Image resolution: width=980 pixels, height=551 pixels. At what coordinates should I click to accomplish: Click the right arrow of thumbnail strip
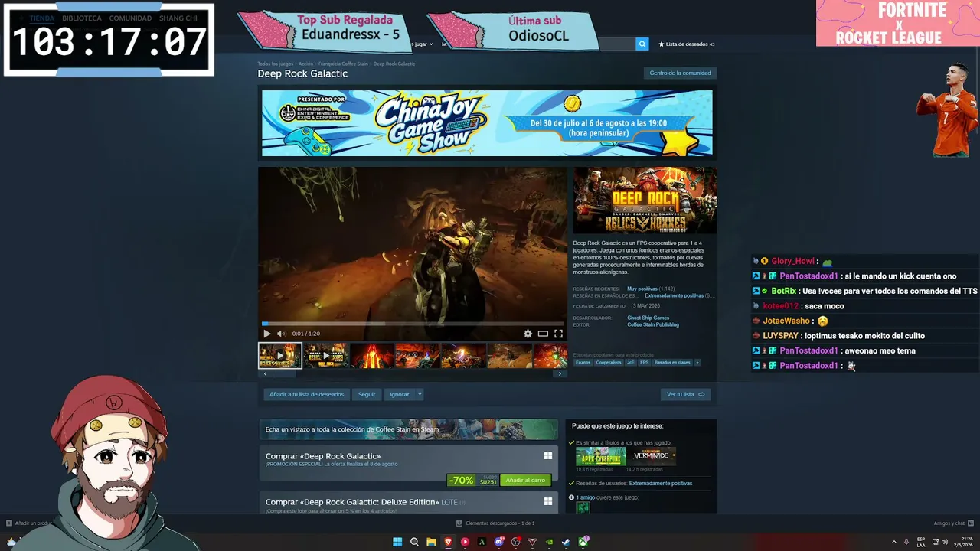(x=560, y=374)
